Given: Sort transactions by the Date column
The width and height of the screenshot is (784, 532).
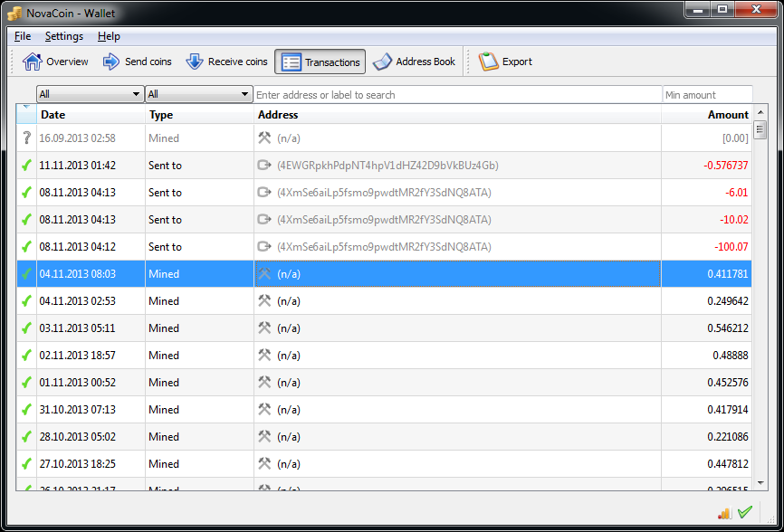Looking at the screenshot, I should click(53, 115).
